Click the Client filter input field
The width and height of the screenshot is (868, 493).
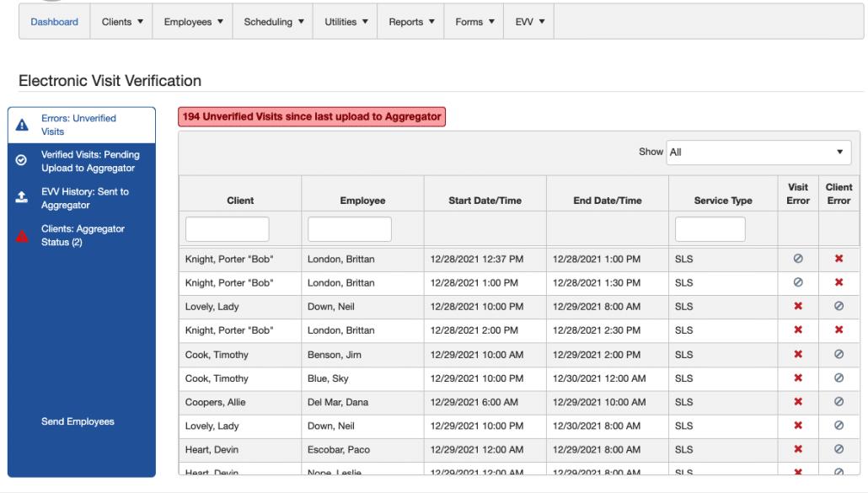[227, 229]
